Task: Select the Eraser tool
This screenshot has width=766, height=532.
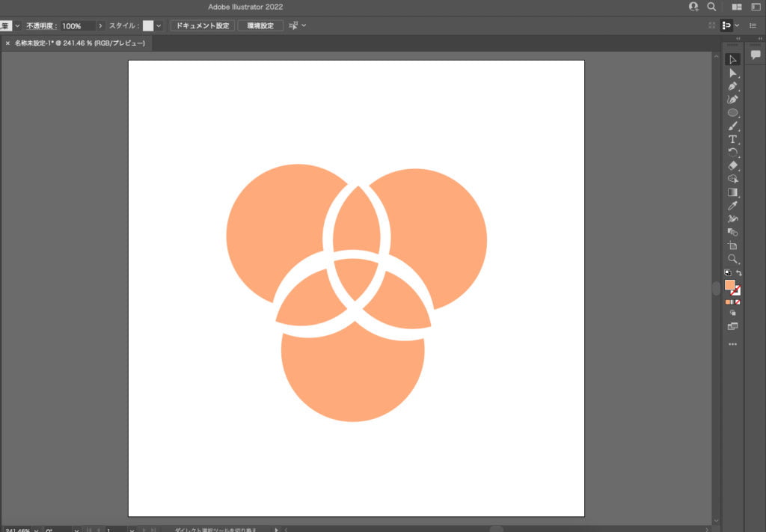Action: (732, 165)
